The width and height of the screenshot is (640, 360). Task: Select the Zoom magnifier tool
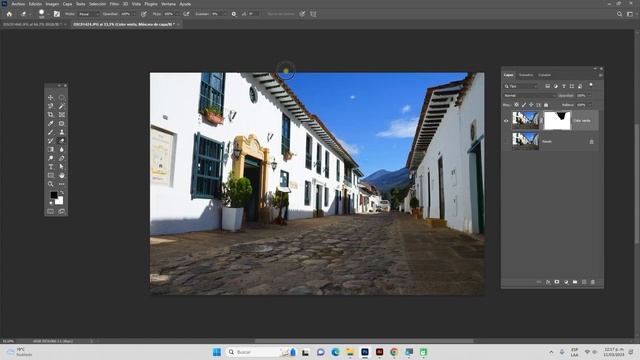(51, 184)
